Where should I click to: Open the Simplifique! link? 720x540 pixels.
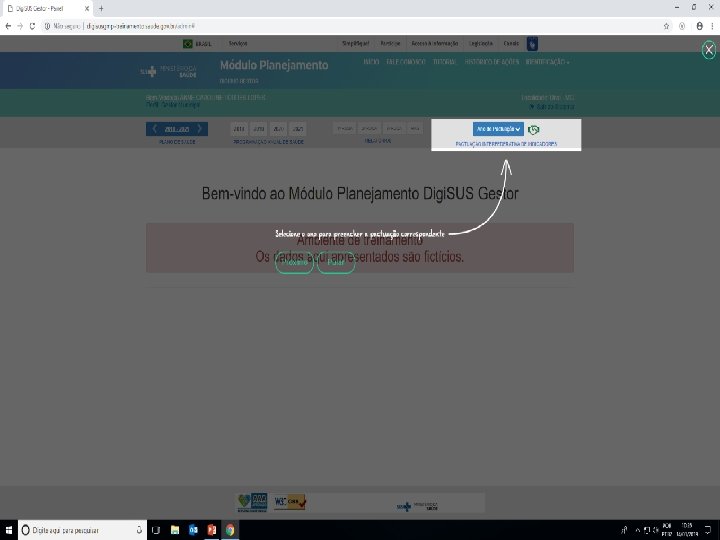point(355,43)
